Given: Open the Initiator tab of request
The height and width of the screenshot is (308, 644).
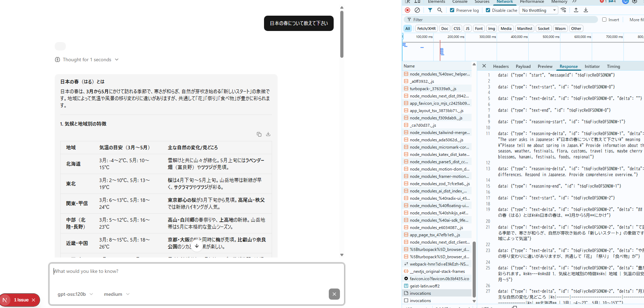Looking at the screenshot, I should coord(592,66).
